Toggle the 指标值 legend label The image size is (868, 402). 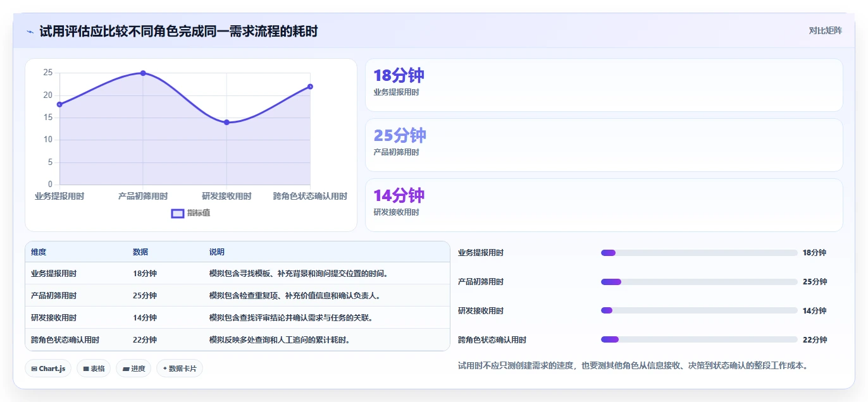tap(199, 213)
